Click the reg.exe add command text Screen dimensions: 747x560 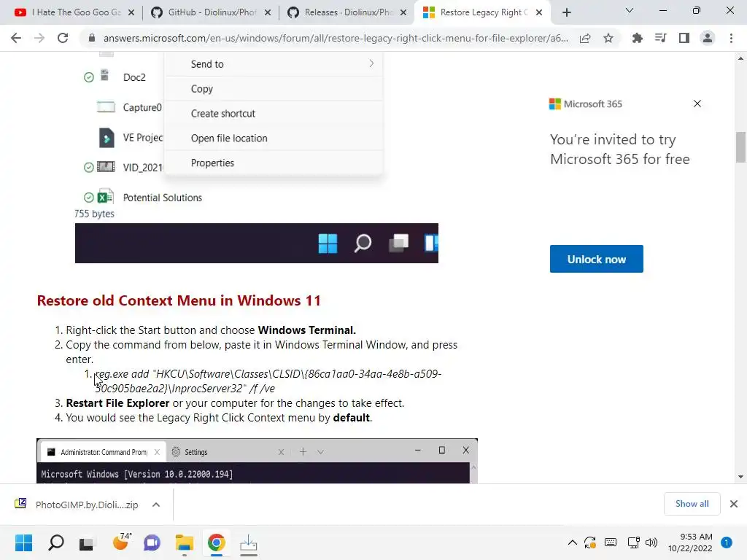[268, 381]
